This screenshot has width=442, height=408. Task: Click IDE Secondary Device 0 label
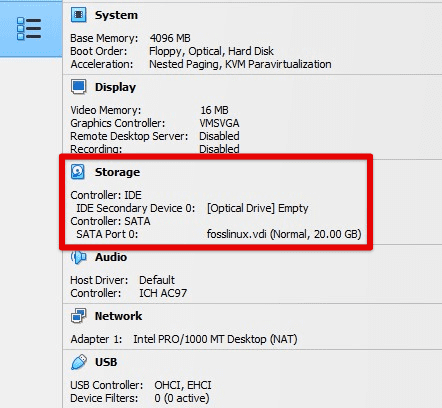[136, 208]
